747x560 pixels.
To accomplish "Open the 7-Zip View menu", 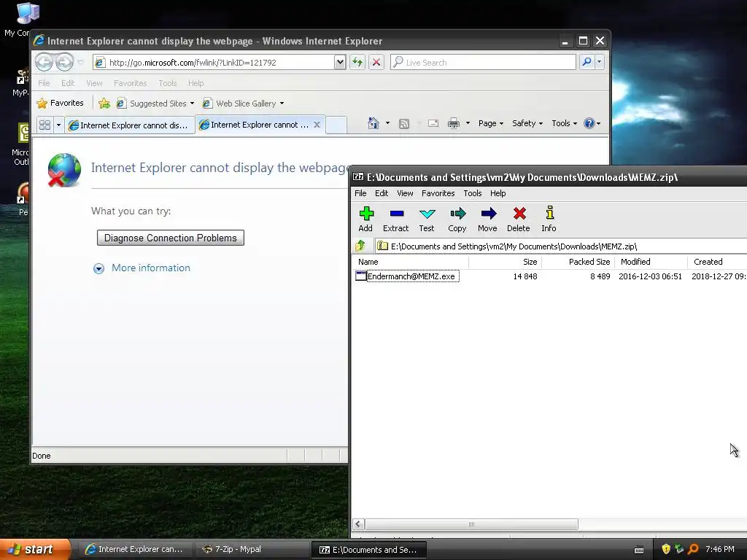I will coord(405,193).
